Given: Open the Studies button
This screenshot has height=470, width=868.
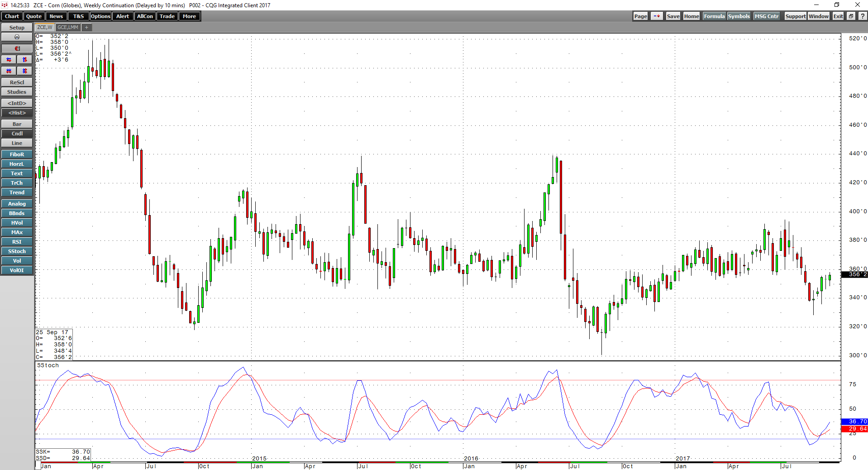Looking at the screenshot, I should coord(17,92).
